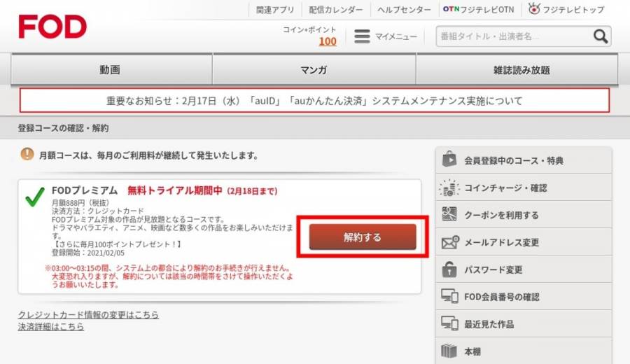Click the green checkmark beside FODプレミアム
The width and height of the screenshot is (630, 364).
(35, 197)
